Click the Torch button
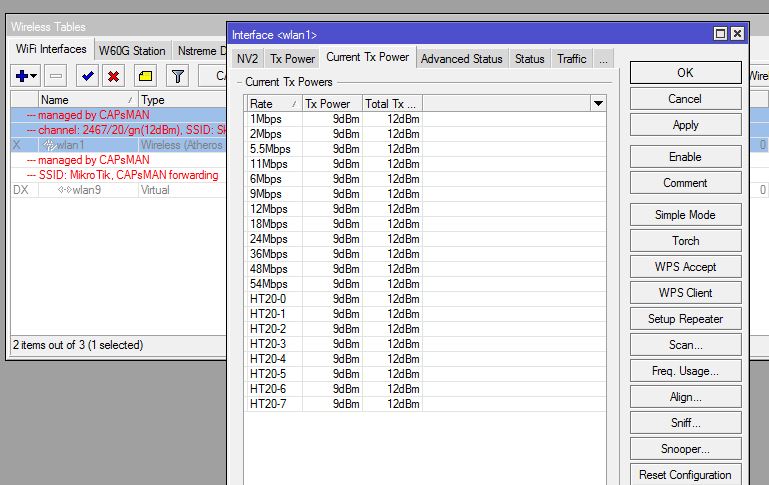This screenshot has height=485, width=769. (x=685, y=240)
